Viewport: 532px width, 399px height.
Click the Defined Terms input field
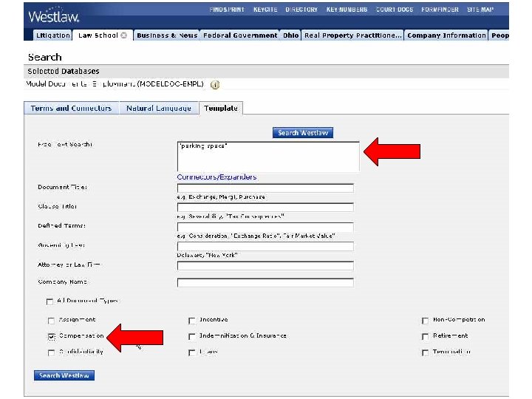[265, 227]
